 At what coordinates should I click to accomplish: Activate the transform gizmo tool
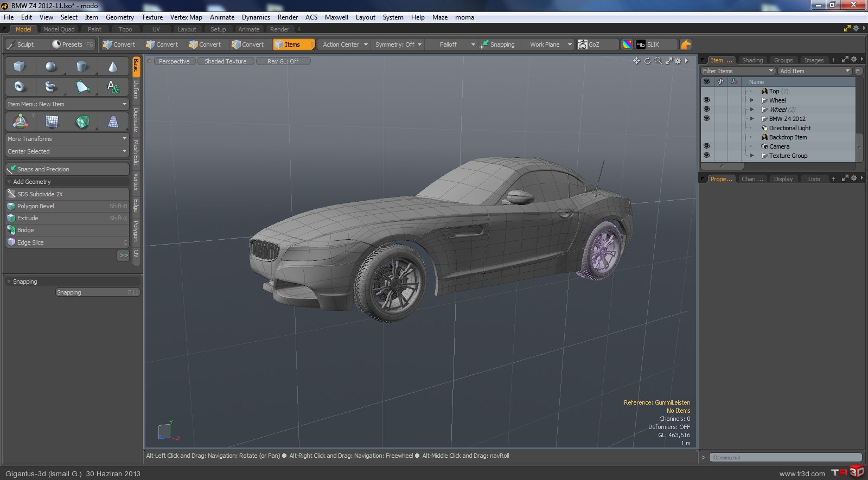tap(20, 121)
